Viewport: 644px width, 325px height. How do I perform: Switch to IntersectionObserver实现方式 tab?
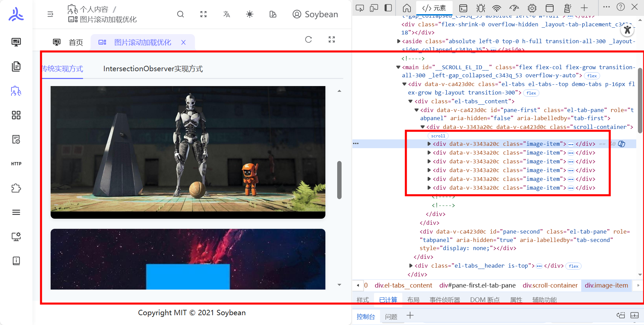click(153, 69)
